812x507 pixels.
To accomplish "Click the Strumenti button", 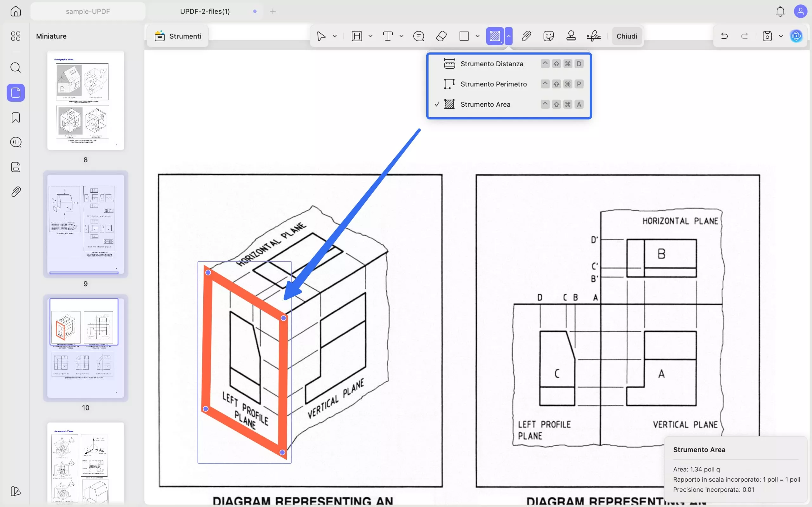I will click(x=178, y=36).
